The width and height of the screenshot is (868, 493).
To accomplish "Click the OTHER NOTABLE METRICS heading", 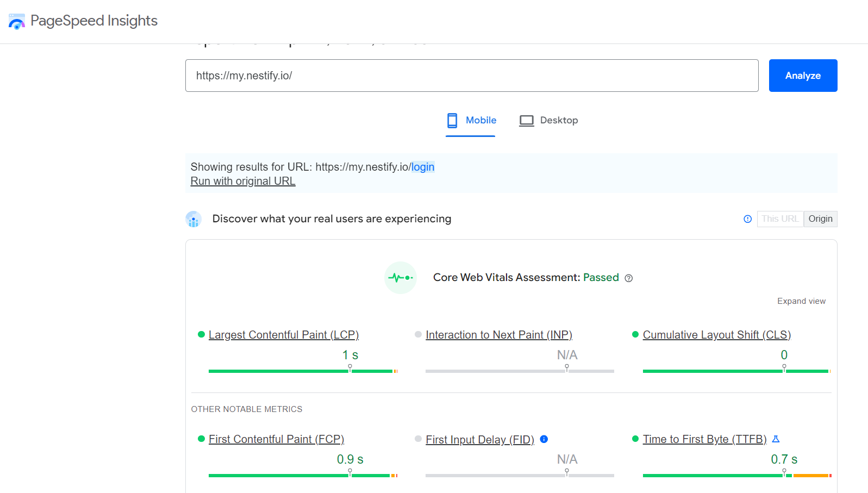I will click(x=247, y=409).
